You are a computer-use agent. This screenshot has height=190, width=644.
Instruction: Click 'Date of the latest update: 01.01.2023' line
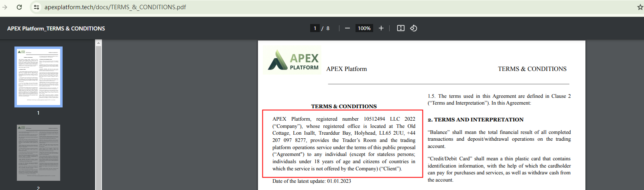pyautogui.click(x=312, y=181)
